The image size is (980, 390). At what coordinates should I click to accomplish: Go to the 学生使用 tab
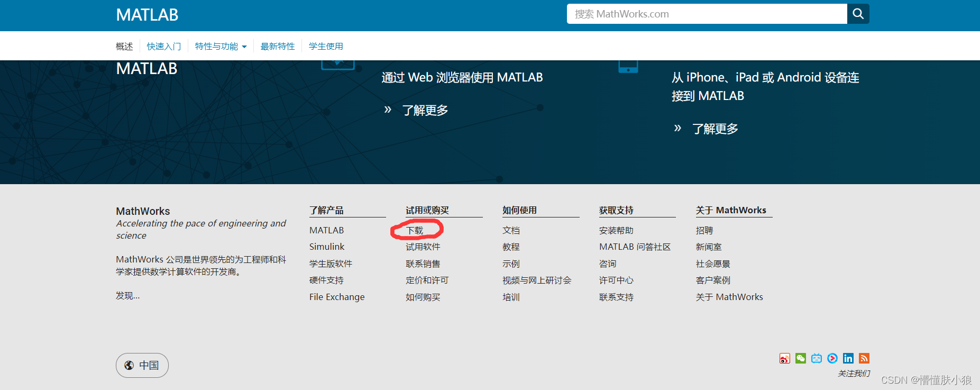pos(326,47)
